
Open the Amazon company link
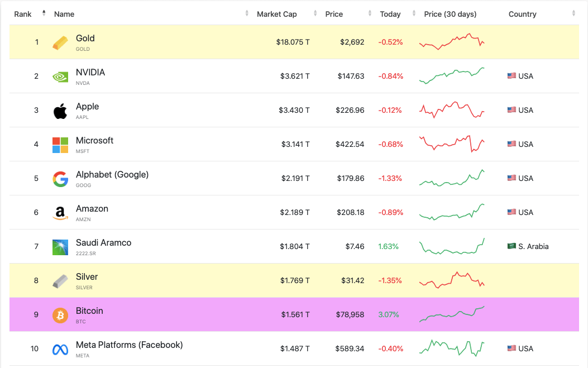pos(92,209)
